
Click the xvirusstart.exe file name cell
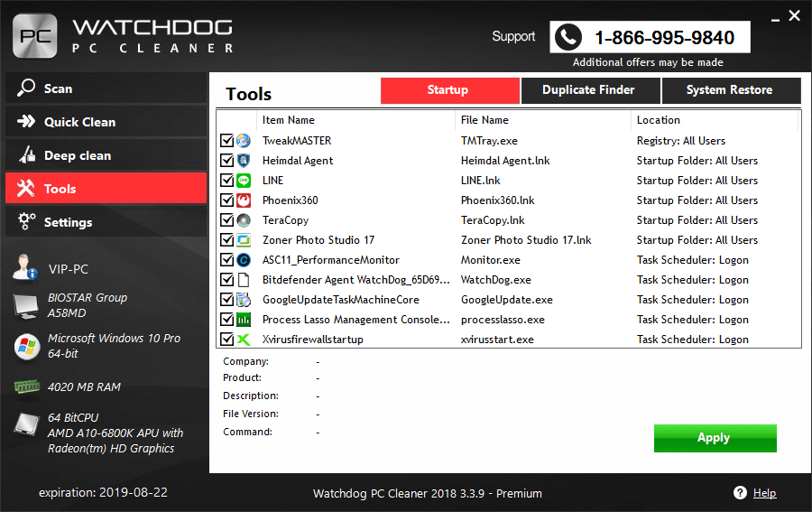pos(497,340)
